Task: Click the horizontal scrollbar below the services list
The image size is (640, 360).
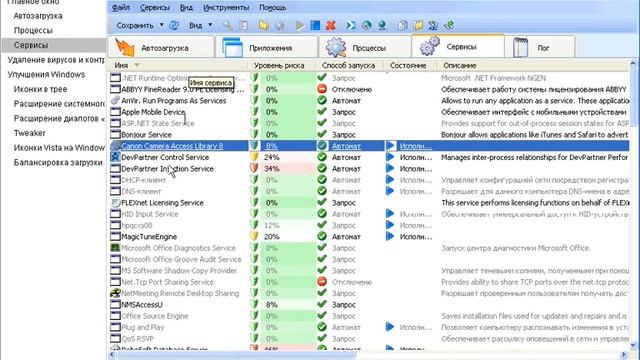Action: pos(367,355)
